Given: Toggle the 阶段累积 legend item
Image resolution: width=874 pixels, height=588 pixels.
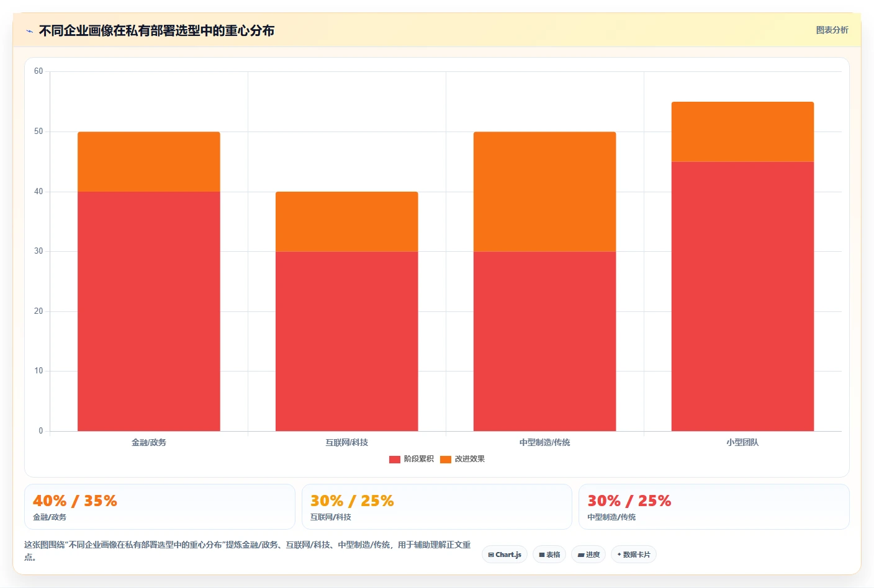Looking at the screenshot, I should click(x=412, y=459).
